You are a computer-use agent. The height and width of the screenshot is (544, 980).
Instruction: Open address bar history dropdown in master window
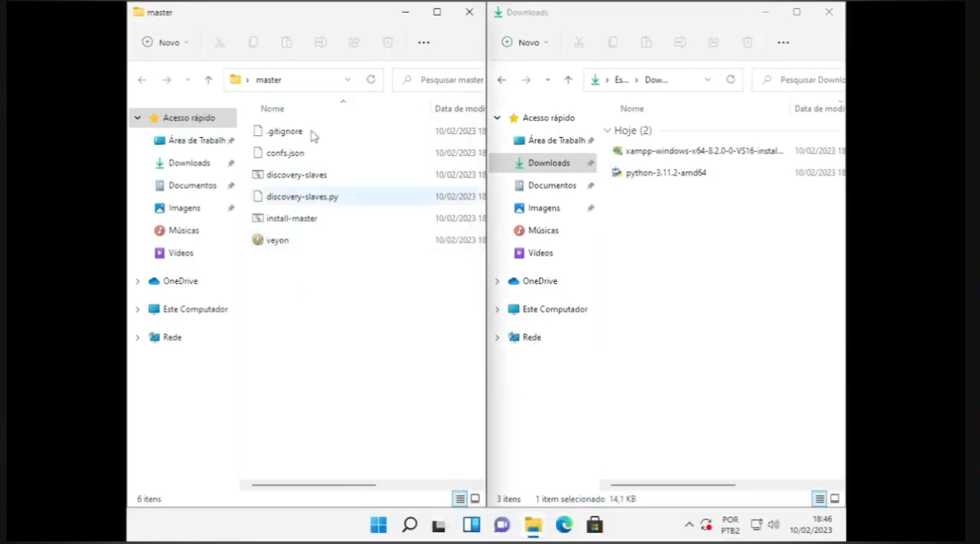click(x=347, y=80)
